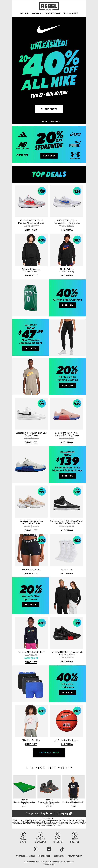Image resolution: width=98 pixels, height=868 pixels.
Task: Click the Afterpay Shop now Pay later banner
Action: 49,813
